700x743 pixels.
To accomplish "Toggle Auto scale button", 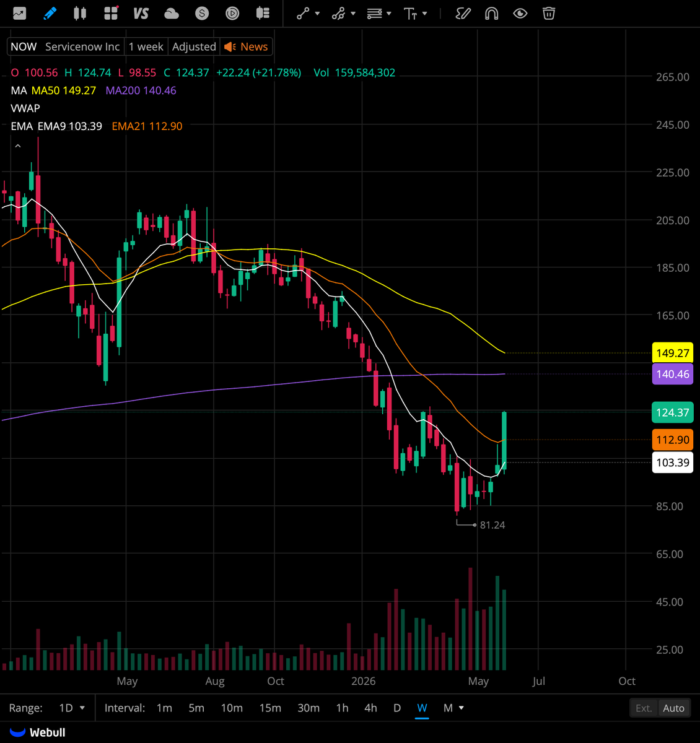I will [x=673, y=708].
